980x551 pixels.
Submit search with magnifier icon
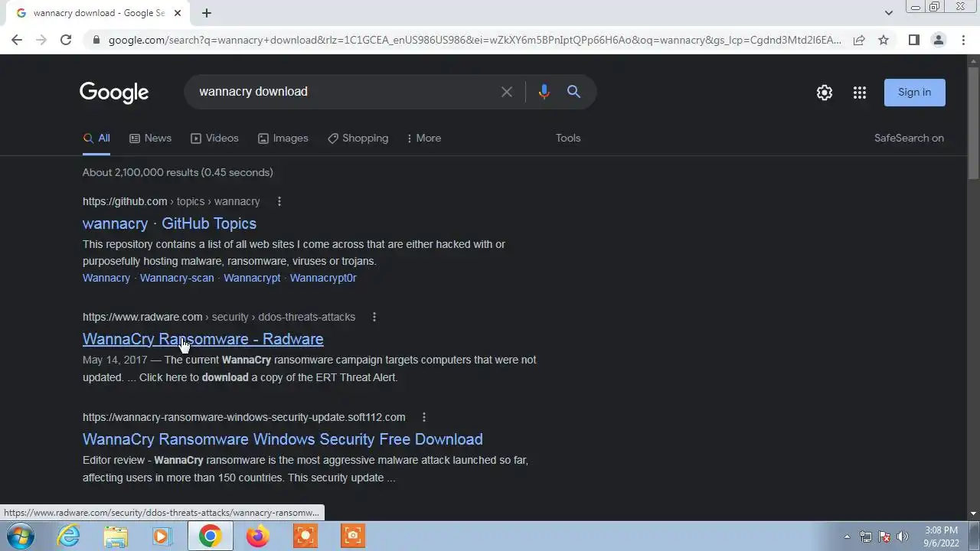(573, 92)
